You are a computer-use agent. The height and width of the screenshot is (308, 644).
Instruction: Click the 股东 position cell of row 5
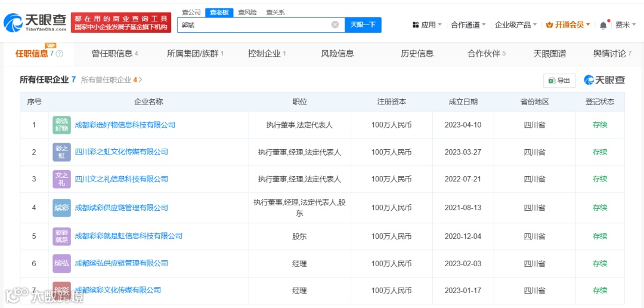pyautogui.click(x=299, y=236)
